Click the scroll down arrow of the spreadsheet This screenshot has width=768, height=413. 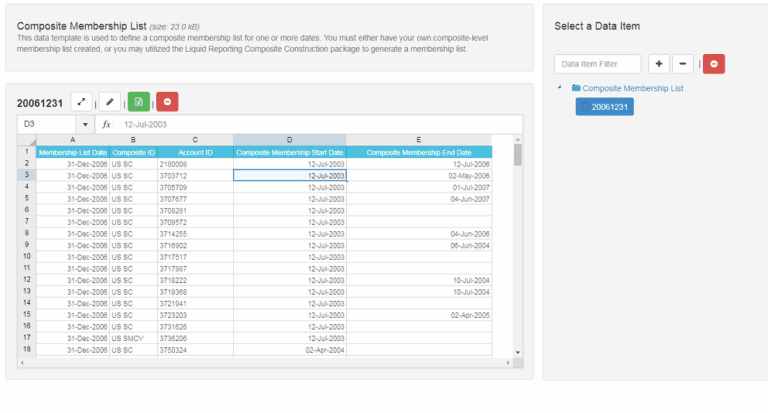coord(517,352)
